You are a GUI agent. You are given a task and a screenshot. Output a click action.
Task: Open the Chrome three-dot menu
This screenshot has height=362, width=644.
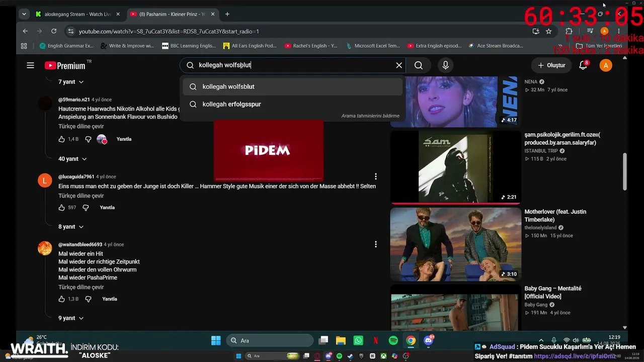(x=619, y=31)
